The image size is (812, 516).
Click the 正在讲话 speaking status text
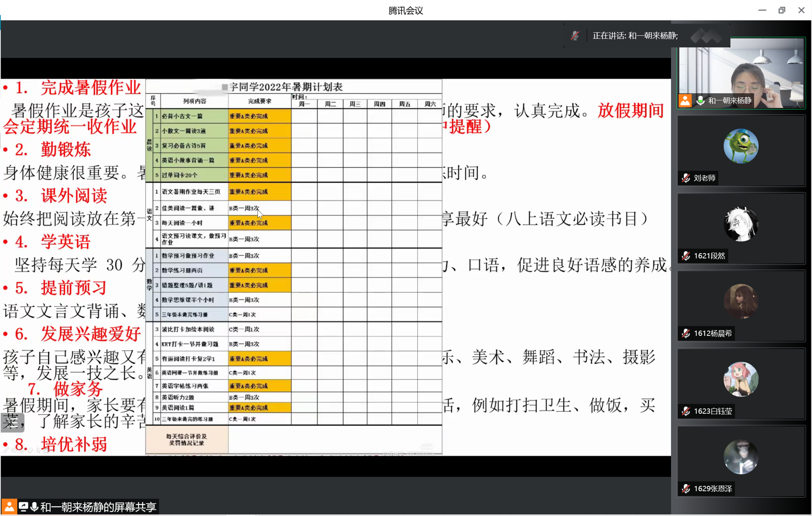click(x=635, y=36)
